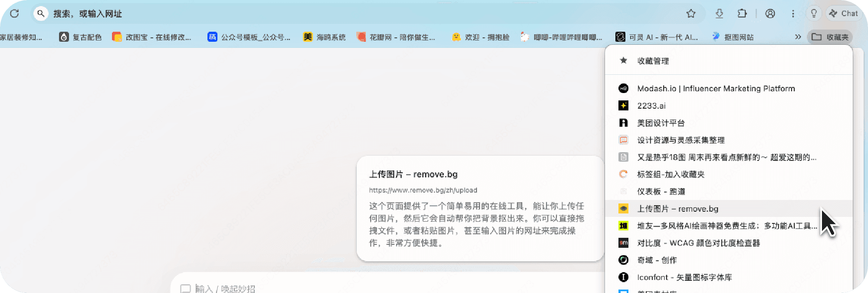Open Iconfont - 矢量图标字体库 favorite
This screenshot has width=868, height=293.
tap(729, 277)
